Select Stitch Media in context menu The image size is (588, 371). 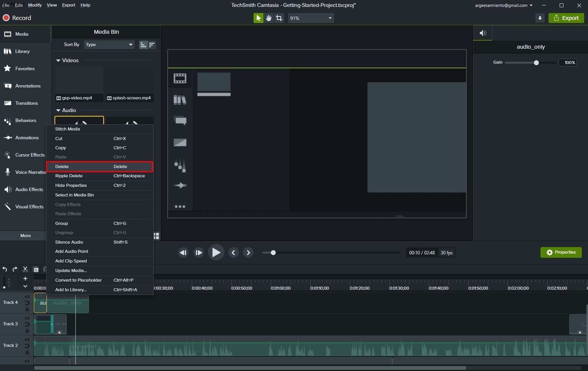tap(100, 129)
